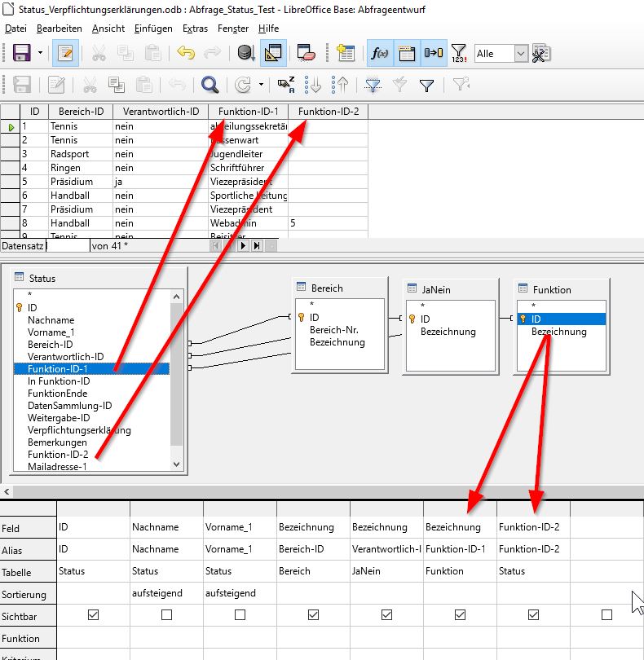The height and width of the screenshot is (660, 644).
Task: Click the Redo icon
Action: pos(212,53)
